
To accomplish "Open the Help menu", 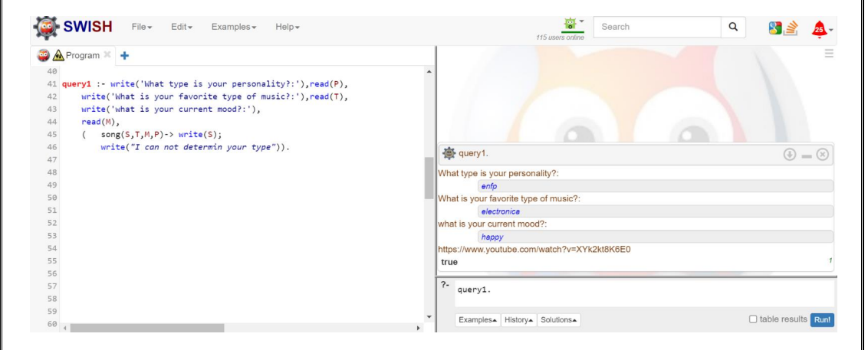I will 288,27.
